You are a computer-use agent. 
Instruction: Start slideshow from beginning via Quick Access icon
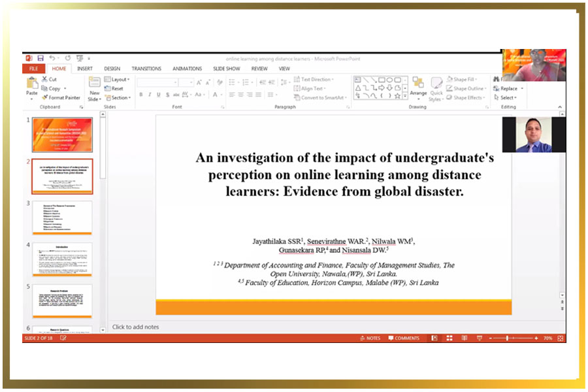point(80,58)
